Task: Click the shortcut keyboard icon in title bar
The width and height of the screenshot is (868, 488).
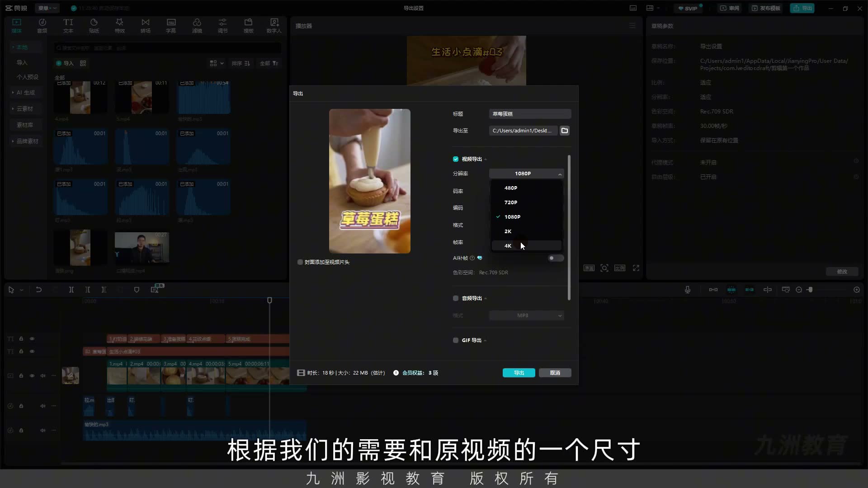Action: tap(633, 8)
